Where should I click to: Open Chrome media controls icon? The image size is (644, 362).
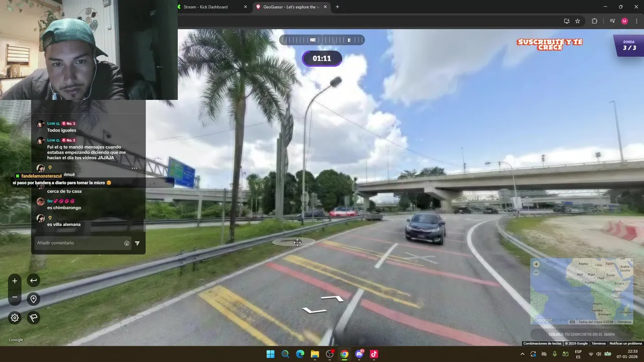[612, 21]
